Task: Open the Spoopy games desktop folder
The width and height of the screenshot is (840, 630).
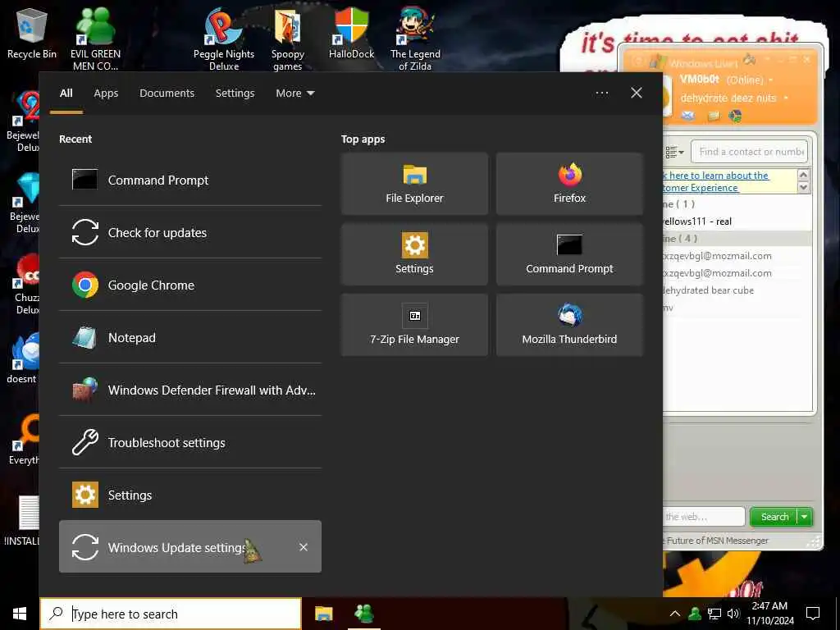Action: 288,39
